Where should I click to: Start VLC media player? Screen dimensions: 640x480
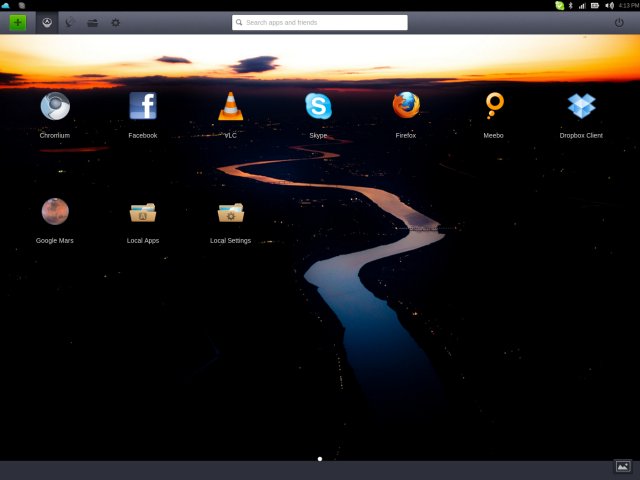coord(231,106)
